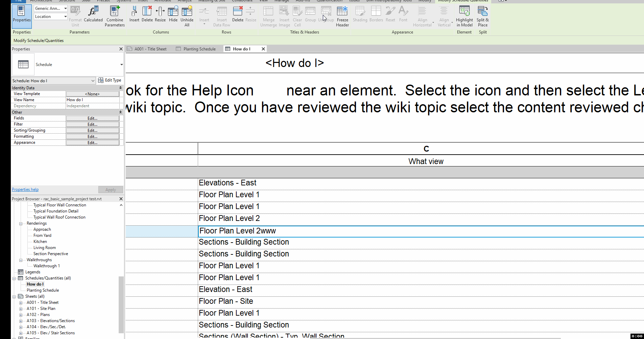Select Planting Schedule in the Project Browser
This screenshot has height=339, width=644.
(x=43, y=290)
